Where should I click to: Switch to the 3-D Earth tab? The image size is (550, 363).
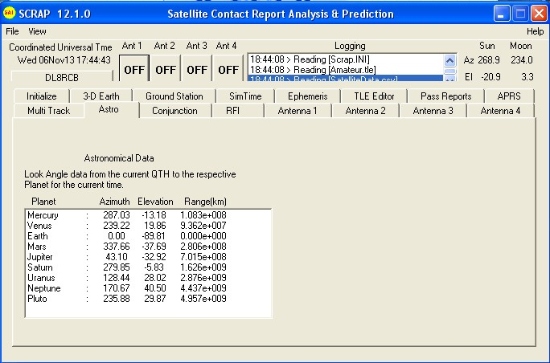pos(101,96)
